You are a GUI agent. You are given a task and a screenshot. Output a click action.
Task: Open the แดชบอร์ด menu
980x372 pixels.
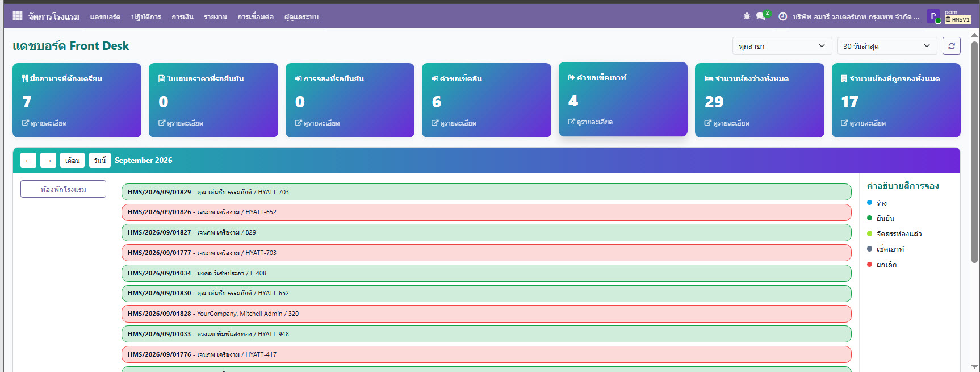point(105,17)
